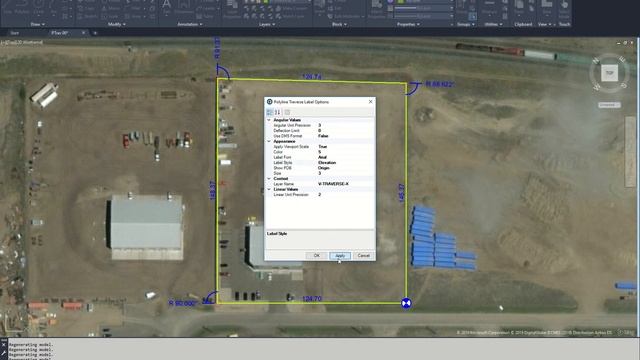
Task: Expand the Modify ribbon panel
Action: pyautogui.click(x=116, y=24)
